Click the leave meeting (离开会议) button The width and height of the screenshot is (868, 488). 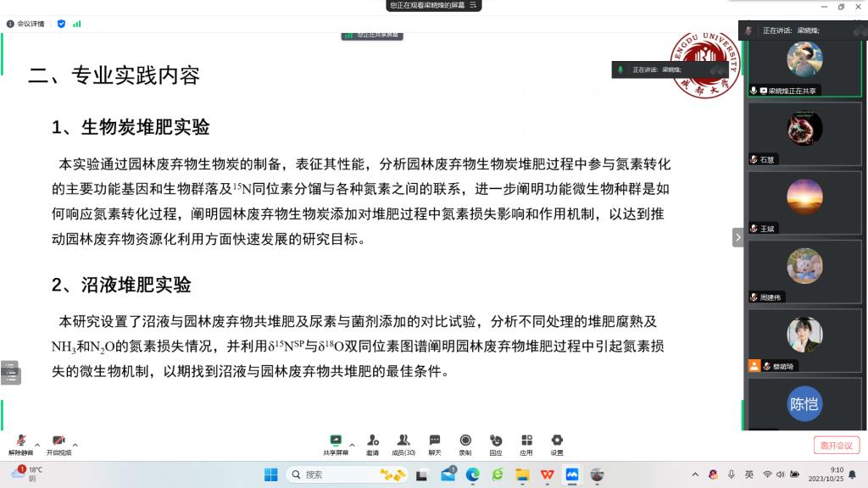pyautogui.click(x=837, y=445)
